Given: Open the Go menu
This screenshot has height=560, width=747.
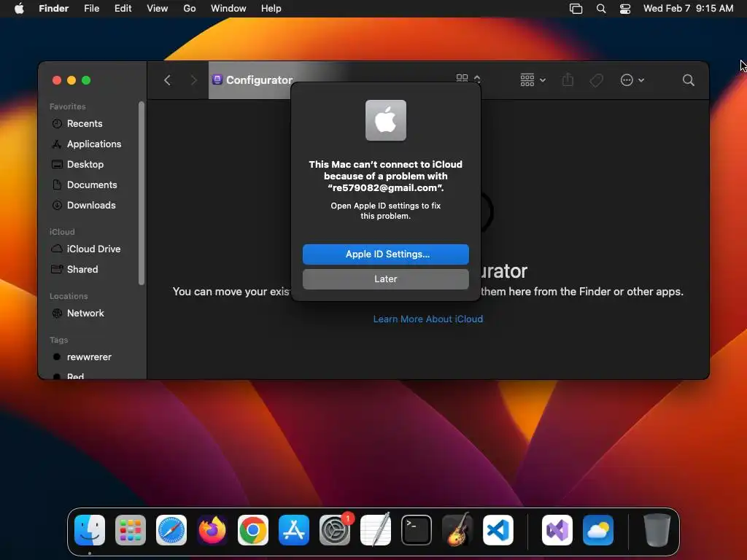Looking at the screenshot, I should pos(190,9).
